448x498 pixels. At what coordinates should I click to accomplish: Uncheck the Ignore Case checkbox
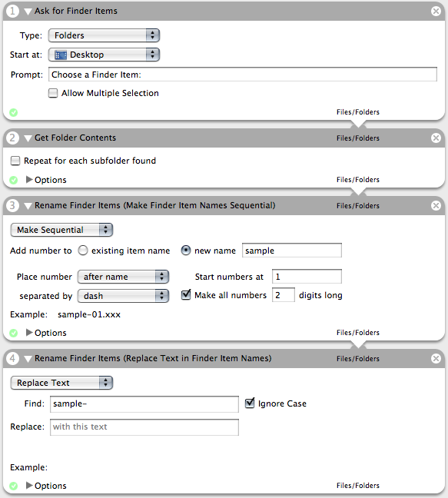click(250, 403)
